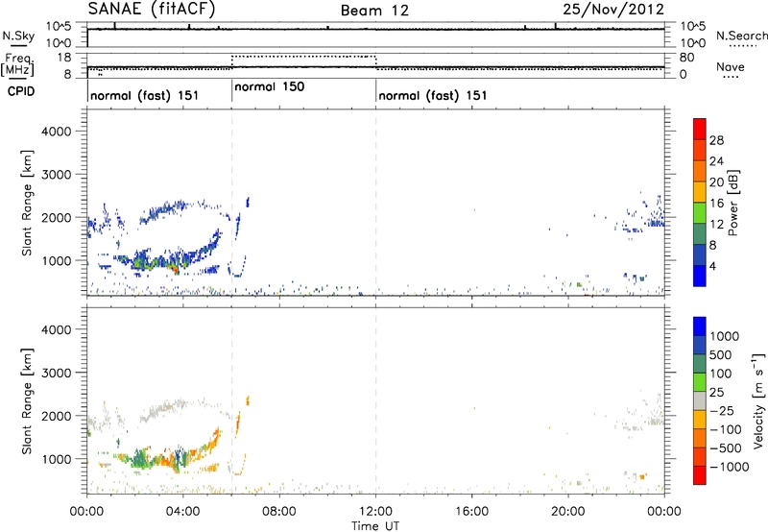Click the velocity panel 'Slant Range [km]' label

(27, 400)
